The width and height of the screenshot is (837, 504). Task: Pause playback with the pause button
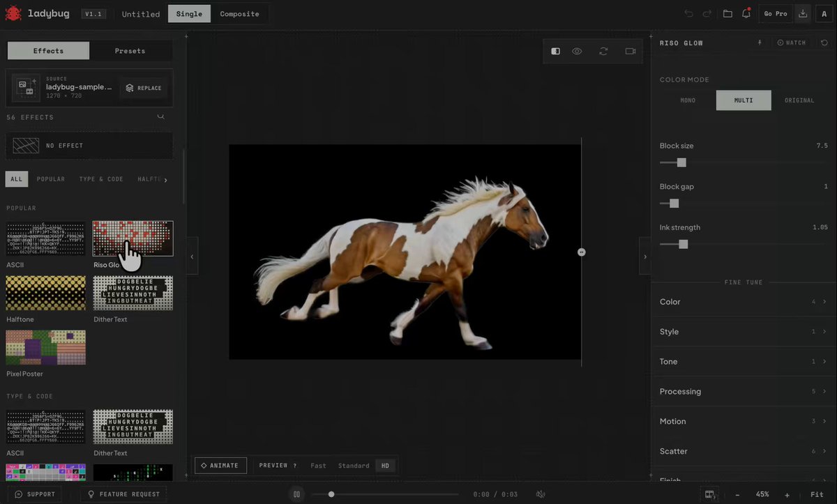tap(296, 494)
